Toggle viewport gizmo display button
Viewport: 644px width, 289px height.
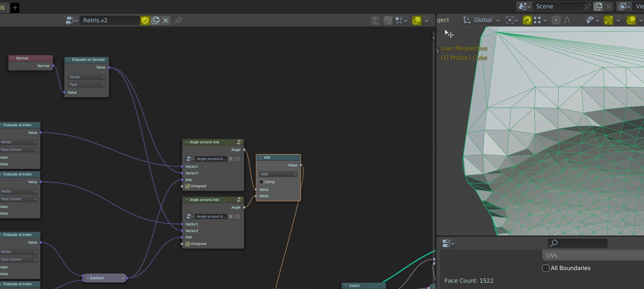click(608, 20)
